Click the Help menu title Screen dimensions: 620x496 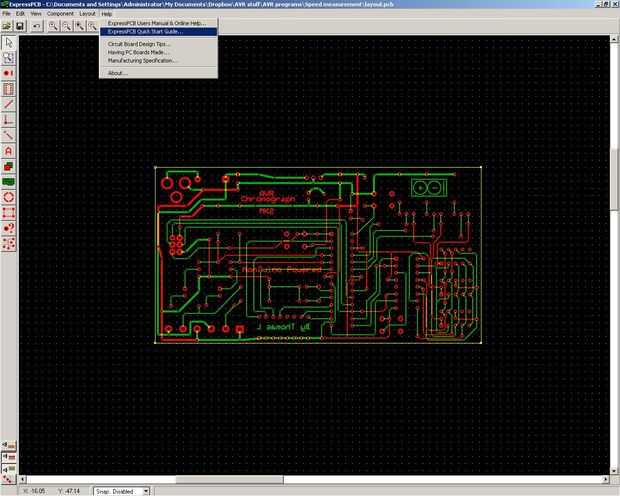coord(107,13)
